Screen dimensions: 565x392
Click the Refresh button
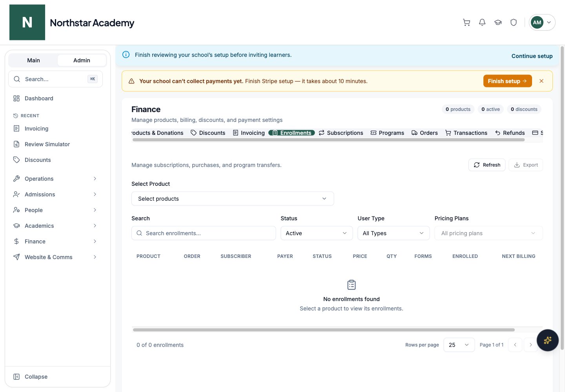(x=487, y=165)
